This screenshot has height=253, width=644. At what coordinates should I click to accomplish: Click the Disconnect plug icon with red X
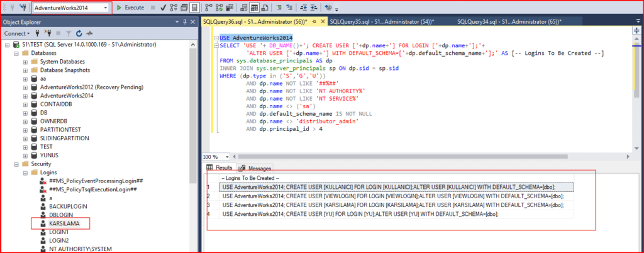tap(48, 33)
